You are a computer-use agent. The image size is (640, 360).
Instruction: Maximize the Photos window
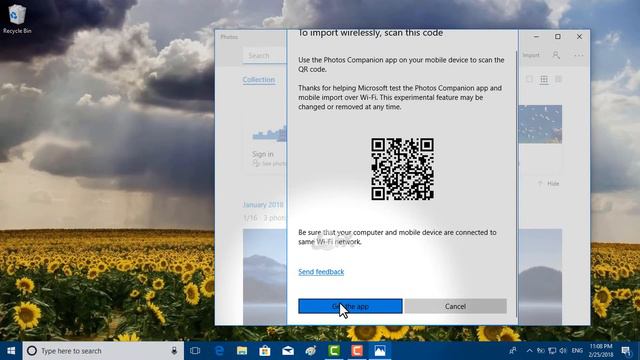click(x=558, y=37)
